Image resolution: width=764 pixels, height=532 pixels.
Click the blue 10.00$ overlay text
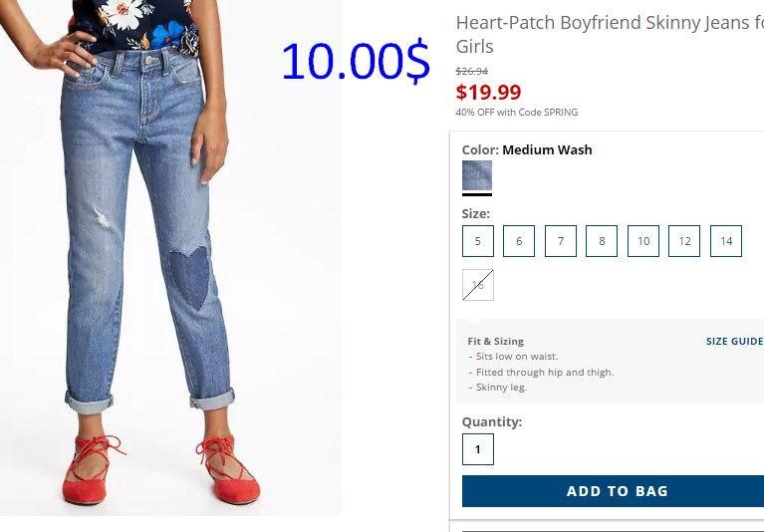[356, 61]
